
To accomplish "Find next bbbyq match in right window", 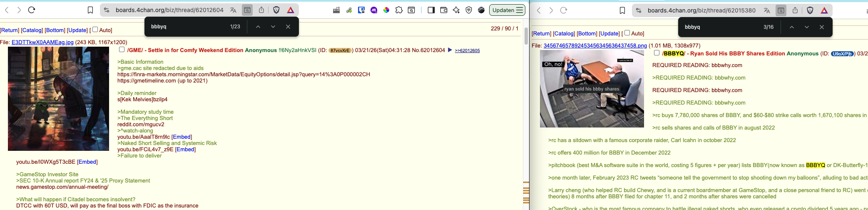I will [x=807, y=27].
